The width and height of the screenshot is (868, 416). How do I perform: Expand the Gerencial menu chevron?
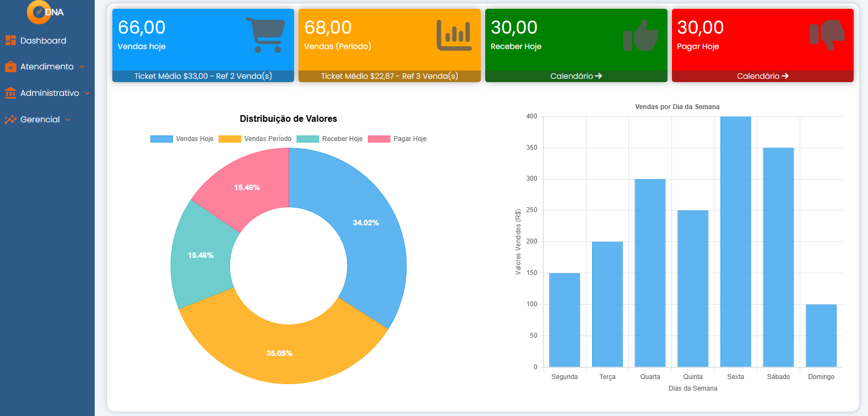[x=68, y=120]
